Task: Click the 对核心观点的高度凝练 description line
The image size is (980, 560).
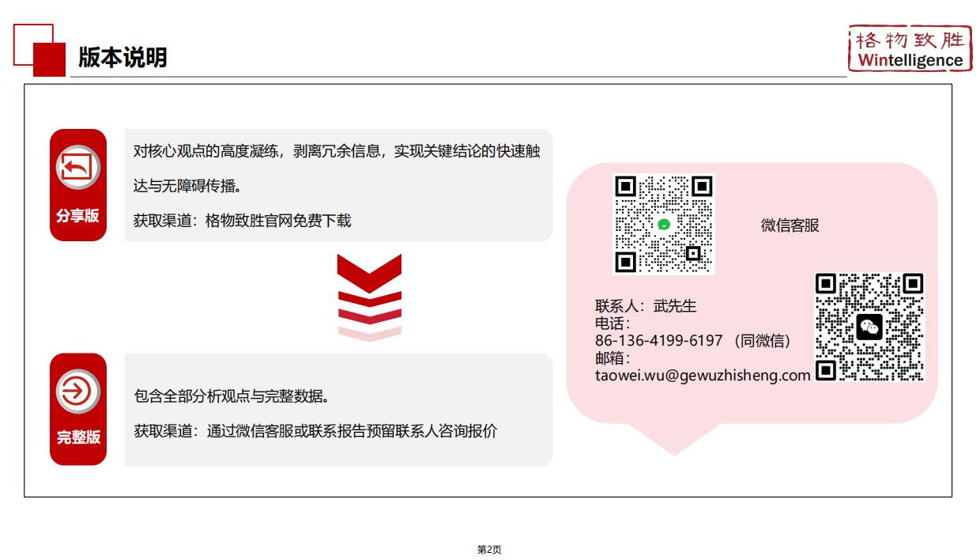Action: 337,151
